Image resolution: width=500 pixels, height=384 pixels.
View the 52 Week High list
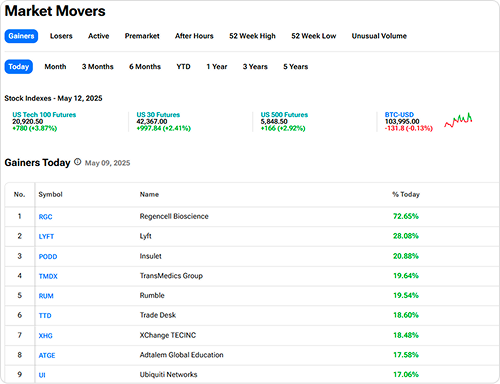252,36
